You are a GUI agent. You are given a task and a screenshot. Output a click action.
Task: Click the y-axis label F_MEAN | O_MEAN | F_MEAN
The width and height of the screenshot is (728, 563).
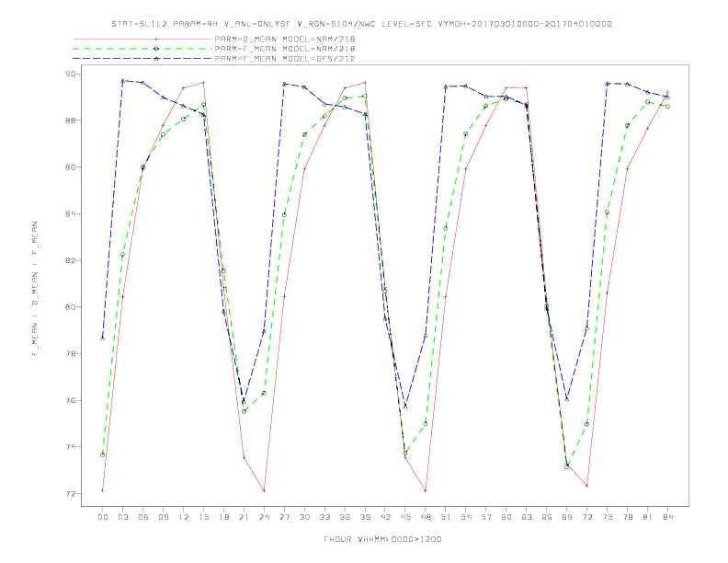click(35, 289)
